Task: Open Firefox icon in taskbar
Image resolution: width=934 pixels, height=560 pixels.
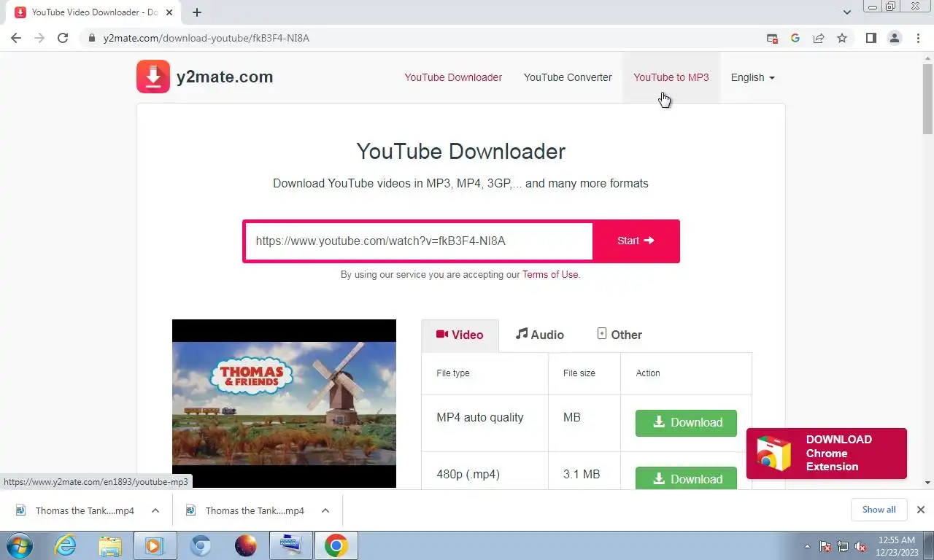Action: (x=246, y=545)
